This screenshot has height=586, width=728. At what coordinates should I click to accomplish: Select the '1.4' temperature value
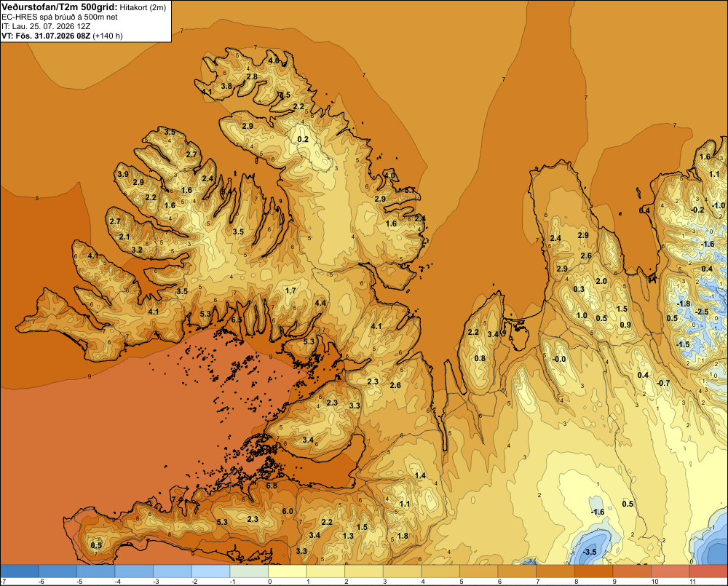tap(421, 475)
